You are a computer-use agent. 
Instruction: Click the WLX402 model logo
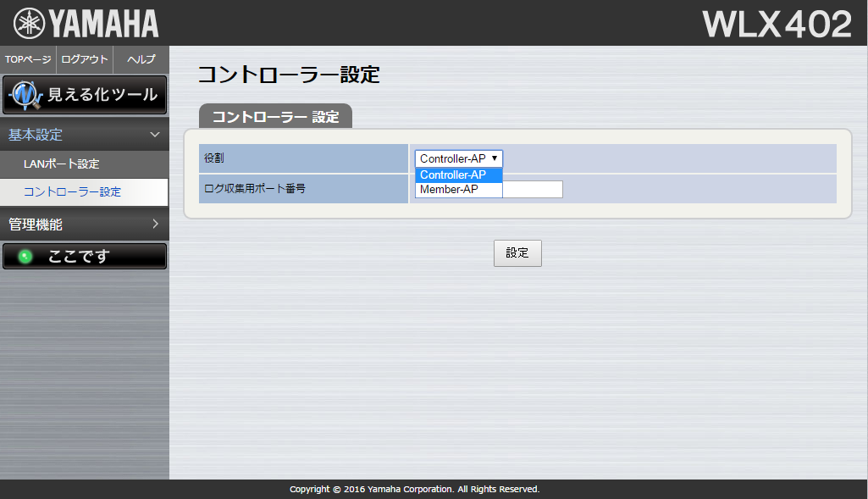(777, 25)
